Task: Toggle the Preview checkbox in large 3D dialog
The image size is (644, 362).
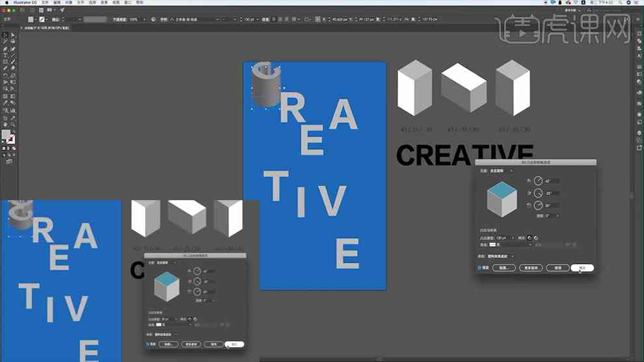Action: 479,268
